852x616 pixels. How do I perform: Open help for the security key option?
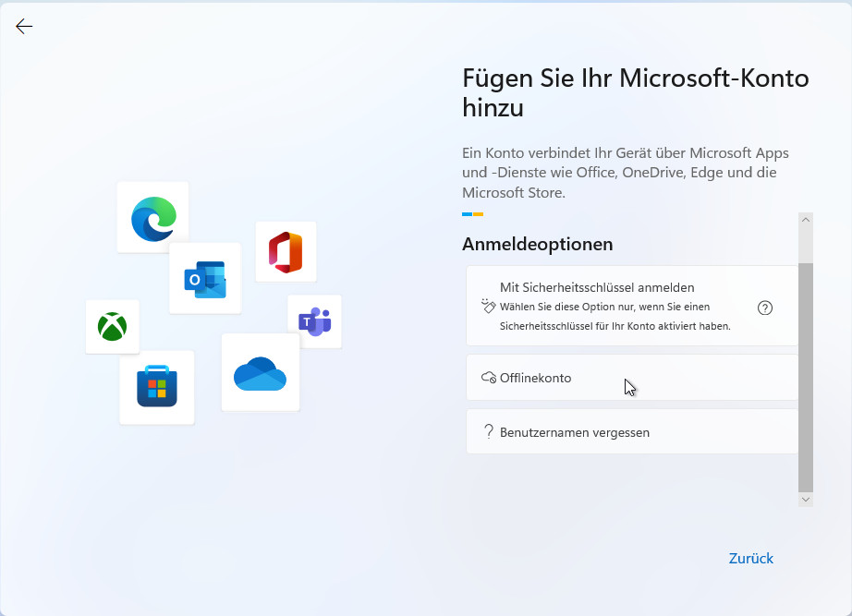(x=764, y=308)
